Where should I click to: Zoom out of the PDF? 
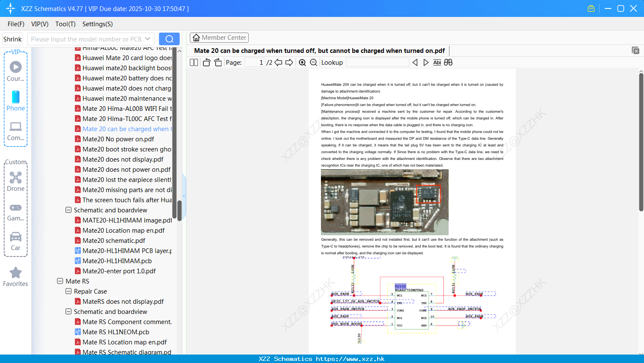[313, 63]
